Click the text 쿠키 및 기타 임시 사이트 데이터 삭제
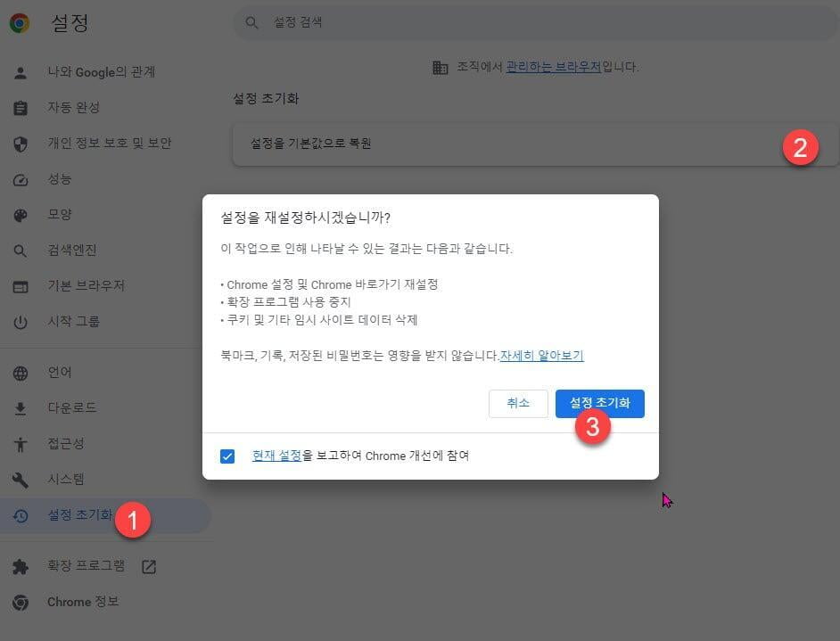Screen dimensions: 840x641 [322, 320]
